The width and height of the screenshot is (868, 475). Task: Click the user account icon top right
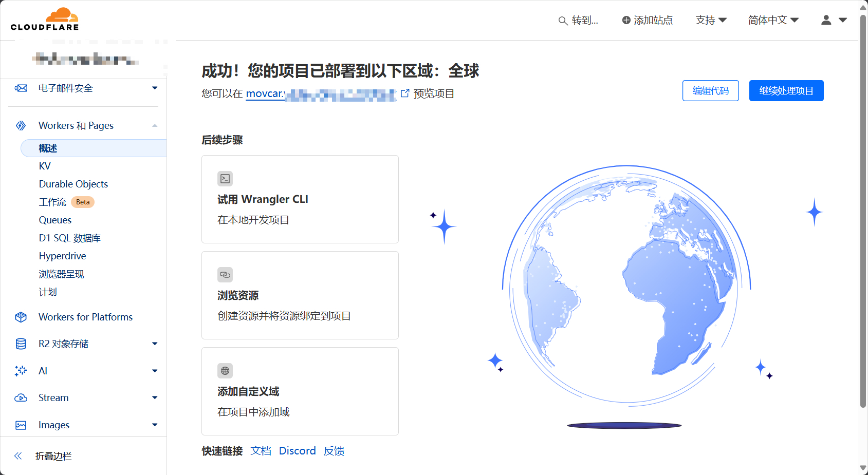click(x=825, y=20)
